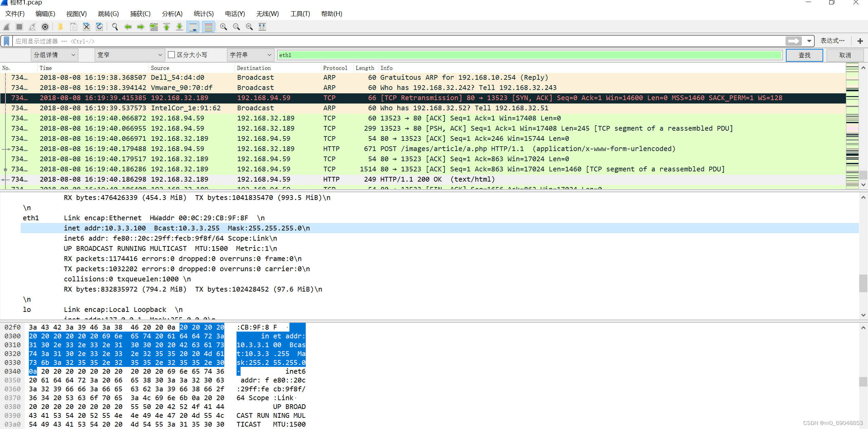
Task: Open the 跳转(G) menu
Action: coord(108,14)
